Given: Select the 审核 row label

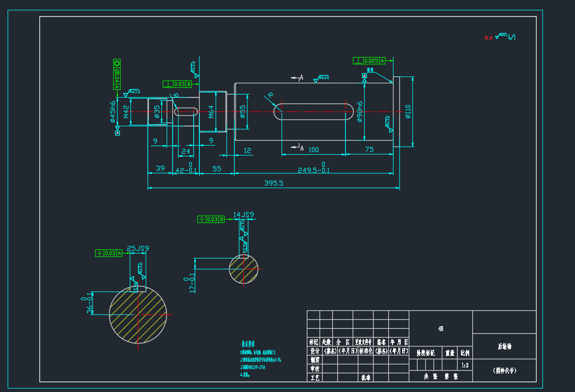Looking at the screenshot, I should pos(315,368).
